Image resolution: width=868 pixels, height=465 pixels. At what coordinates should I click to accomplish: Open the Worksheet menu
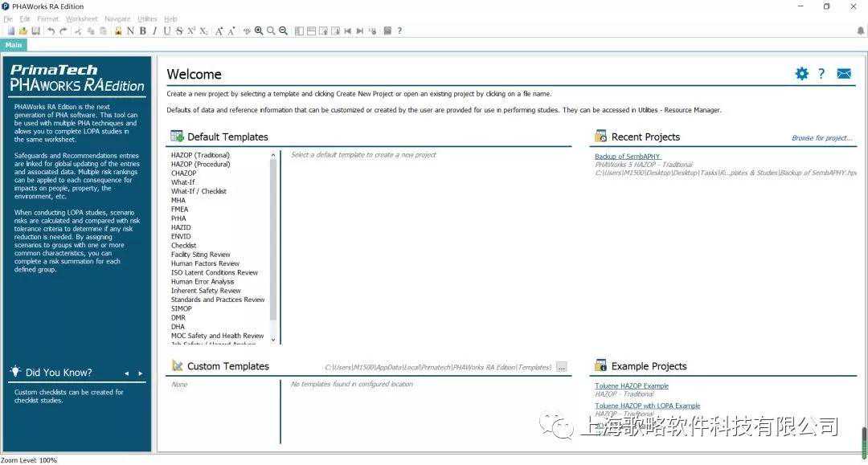[x=81, y=18]
